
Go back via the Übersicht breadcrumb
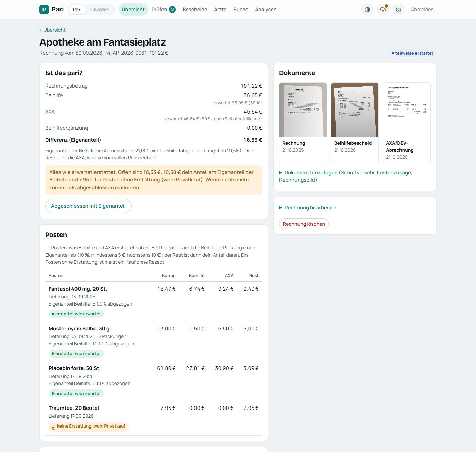(53, 30)
